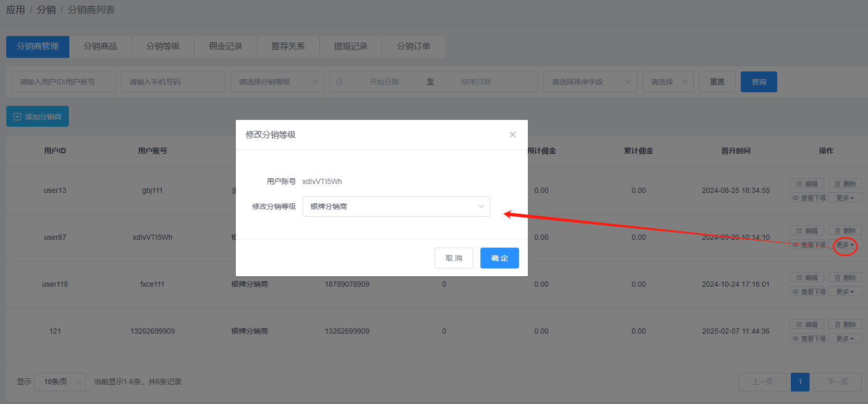Image resolution: width=868 pixels, height=404 pixels.
Task: Open the 请选择分销等级 filter dropdown
Action: [277, 82]
